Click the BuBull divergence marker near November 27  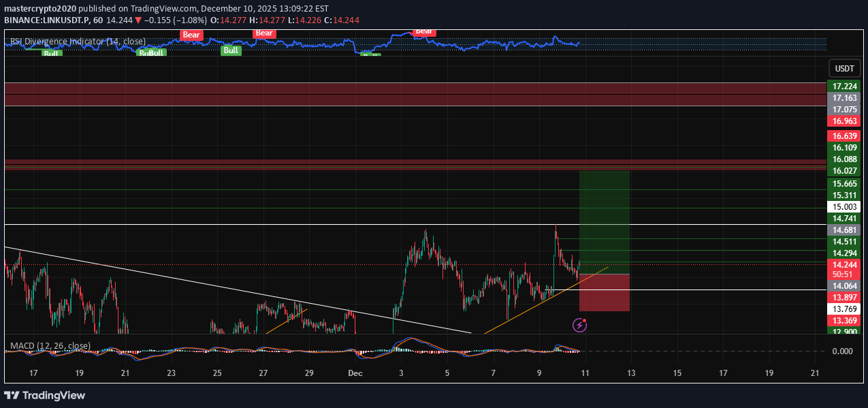tap(151, 52)
